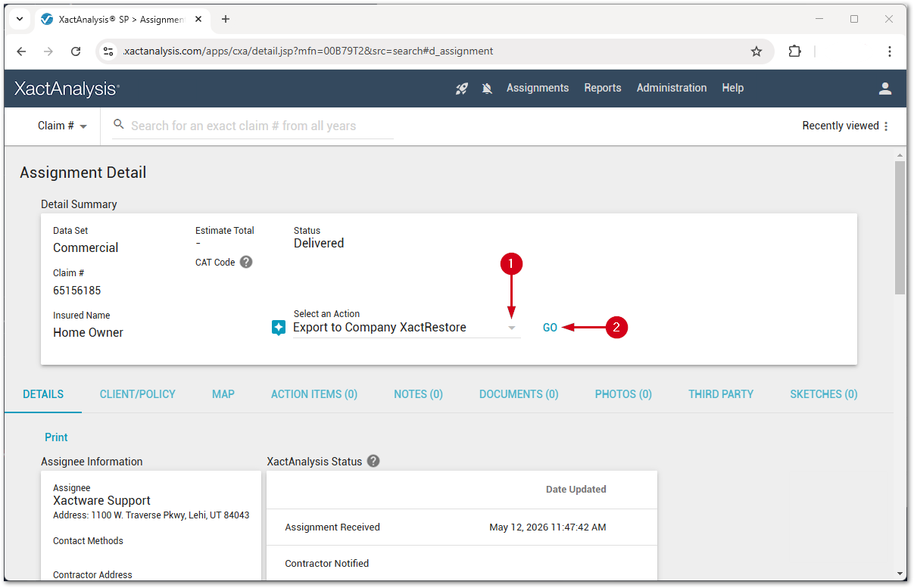The height and width of the screenshot is (588, 914).
Task: Click the XactAnalysis logo
Action: pos(67,89)
